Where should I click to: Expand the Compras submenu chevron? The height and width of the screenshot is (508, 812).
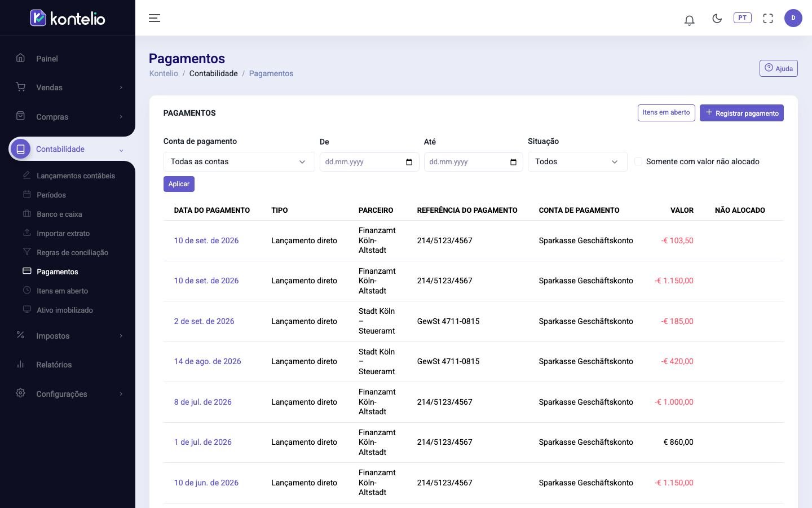coord(121,117)
